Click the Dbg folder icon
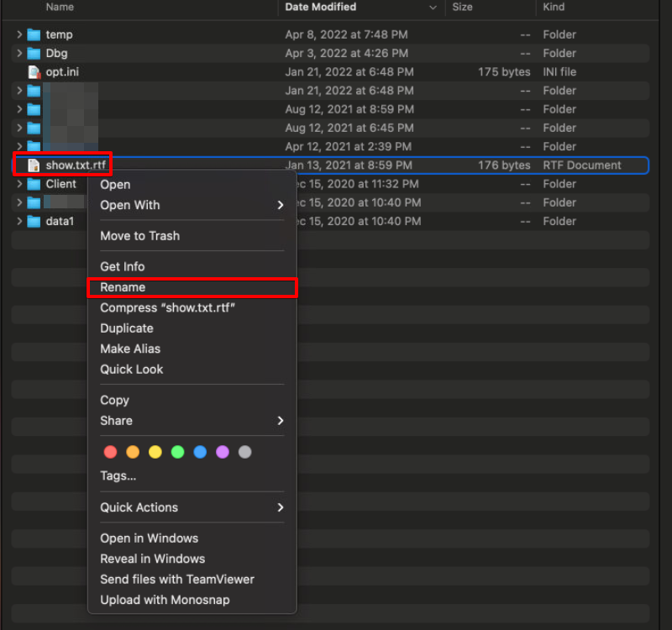This screenshot has width=672, height=630. coord(34,53)
